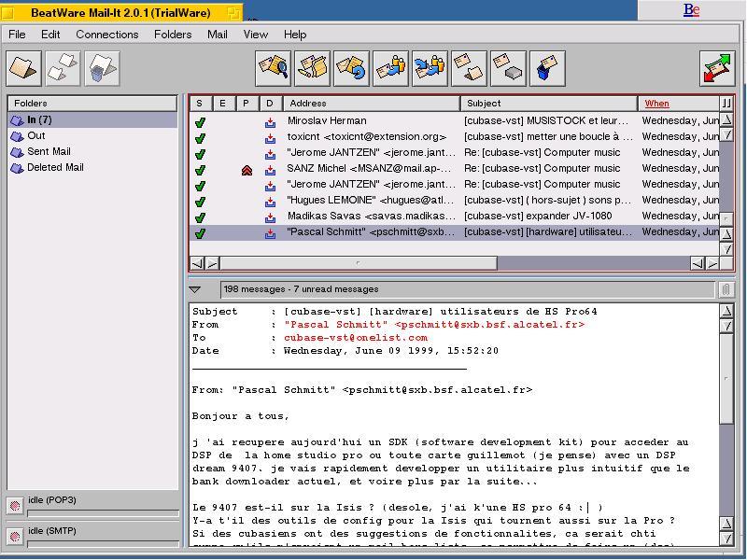Open the Connections menu
The image size is (747, 560).
click(107, 35)
